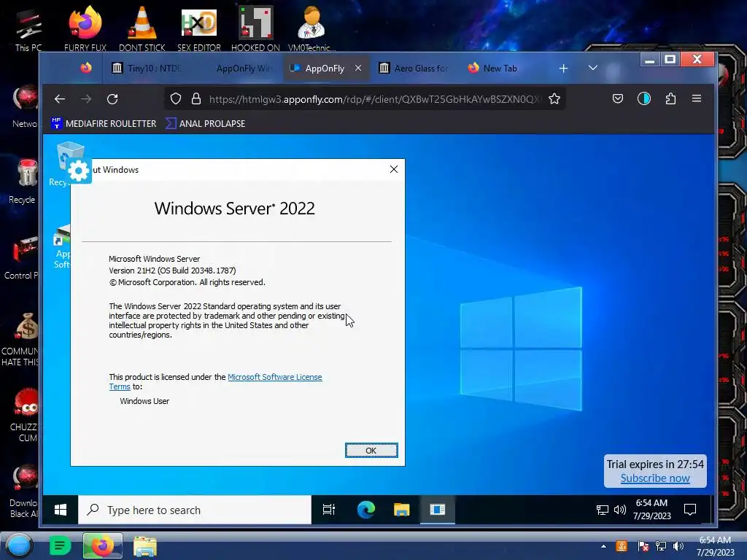The image size is (747, 560).
Task: Switch to Tiny10 : NTDE tab
Action: 146,68
